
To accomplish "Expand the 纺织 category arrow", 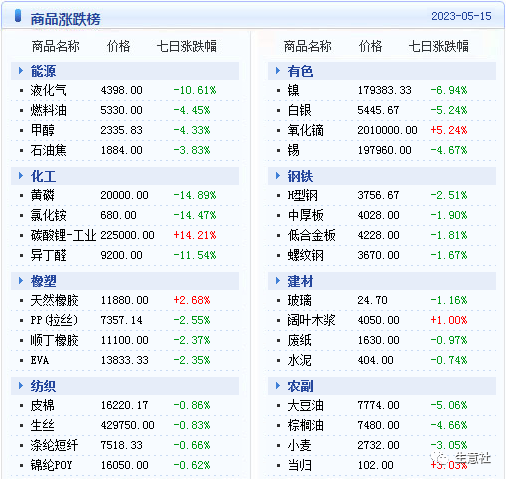I will (x=21, y=386).
